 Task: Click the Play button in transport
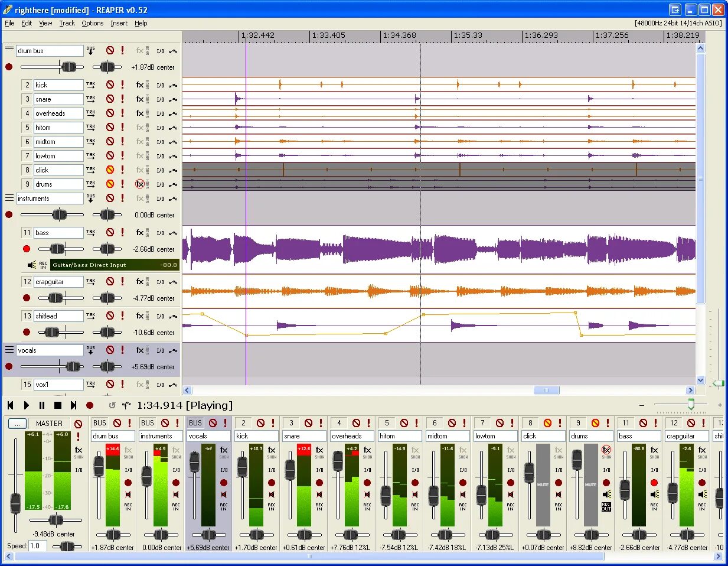tap(26, 405)
